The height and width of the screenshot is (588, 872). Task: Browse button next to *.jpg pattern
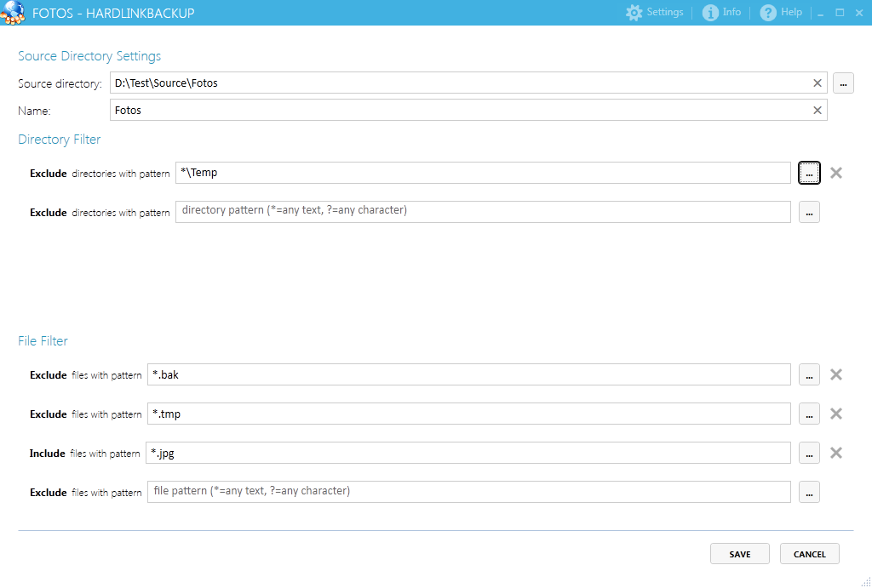809,453
